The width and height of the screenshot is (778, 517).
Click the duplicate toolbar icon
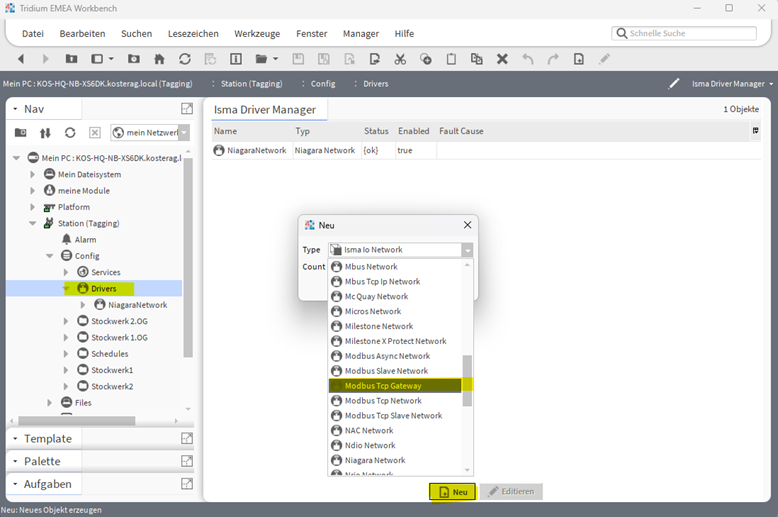point(476,59)
